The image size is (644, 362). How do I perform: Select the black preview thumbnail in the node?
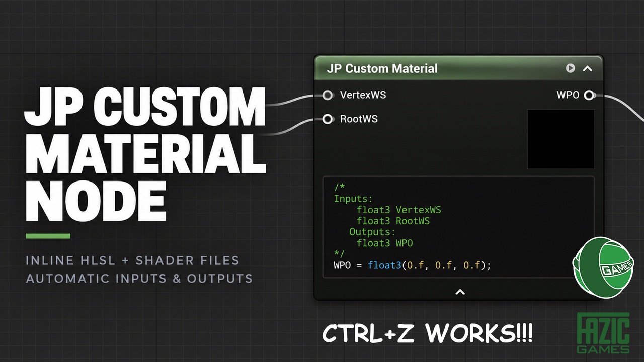[561, 139]
